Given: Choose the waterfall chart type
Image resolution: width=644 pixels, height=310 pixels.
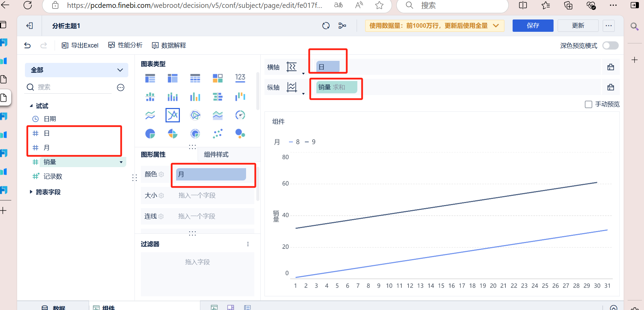Looking at the screenshot, I should [x=240, y=97].
